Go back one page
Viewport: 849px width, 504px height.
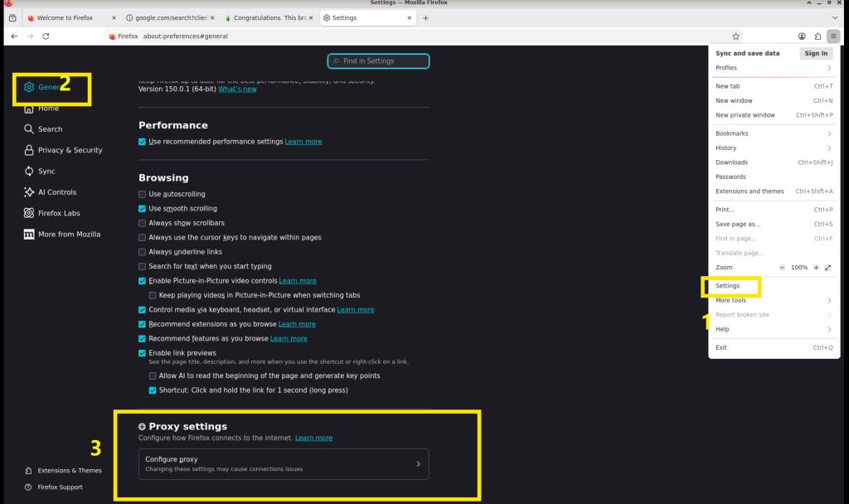pyautogui.click(x=14, y=36)
